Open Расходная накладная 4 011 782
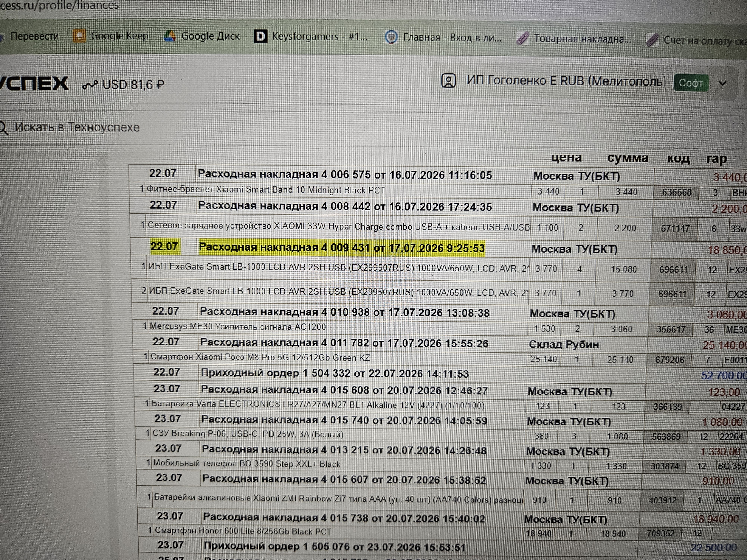This screenshot has width=747, height=560. pyautogui.click(x=344, y=343)
